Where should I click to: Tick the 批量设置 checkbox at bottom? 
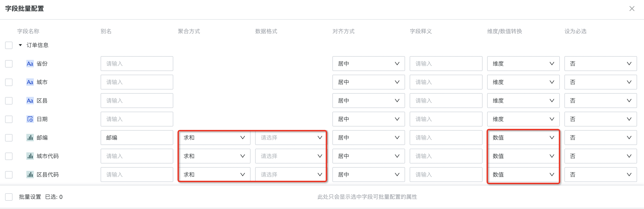[x=9, y=197]
